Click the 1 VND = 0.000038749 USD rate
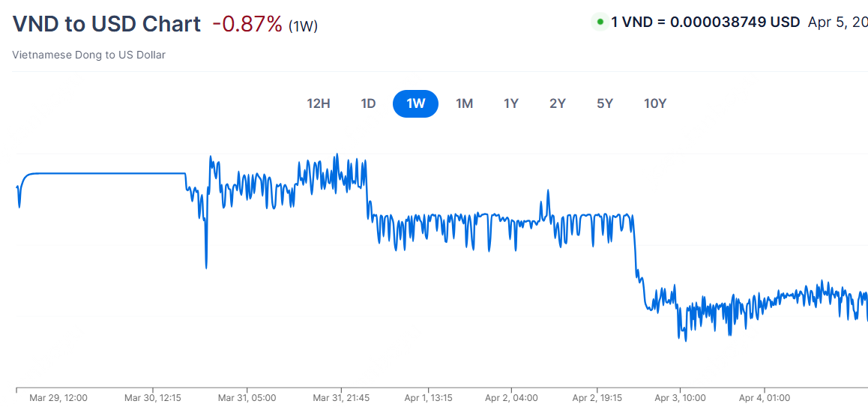Screen dimensions: 868x407 coord(705,22)
